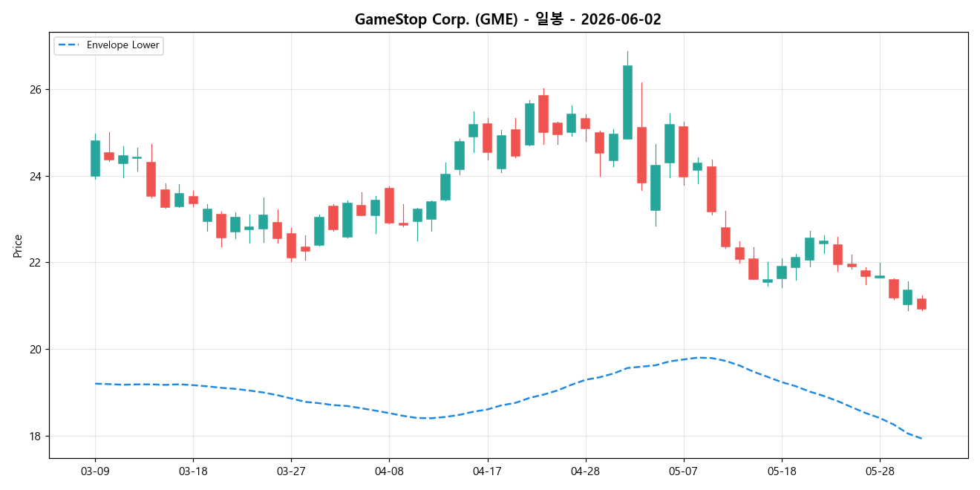Click the 04-17 x-axis date label

(x=487, y=471)
